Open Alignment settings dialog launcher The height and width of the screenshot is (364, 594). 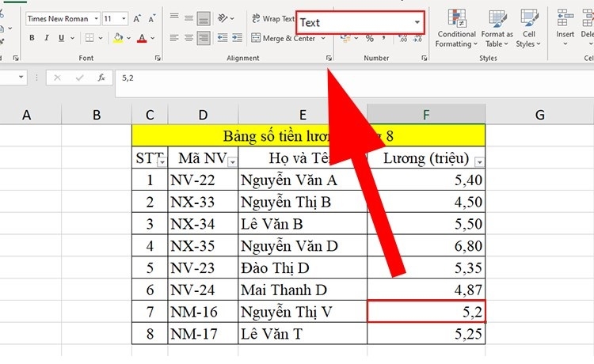pos(329,59)
